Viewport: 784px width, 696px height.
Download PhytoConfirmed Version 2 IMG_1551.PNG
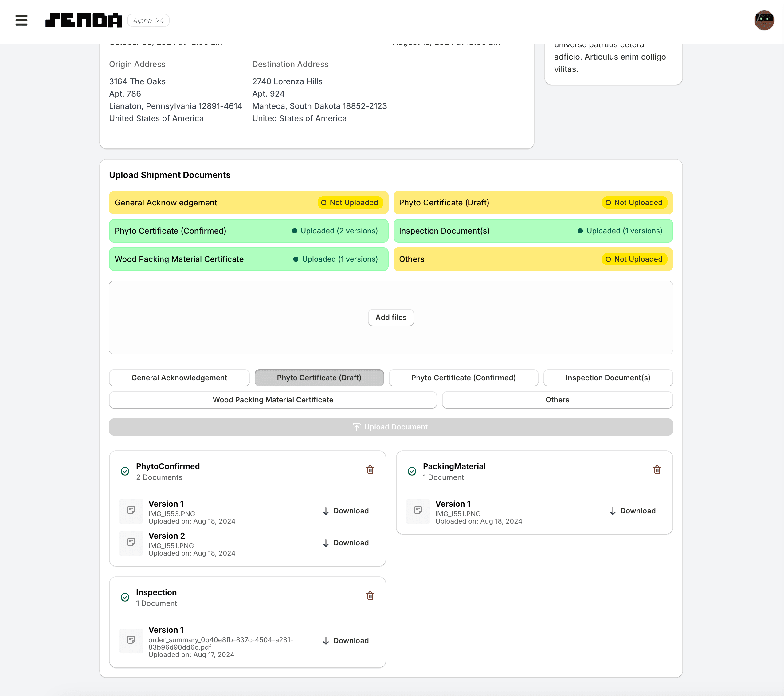click(346, 542)
